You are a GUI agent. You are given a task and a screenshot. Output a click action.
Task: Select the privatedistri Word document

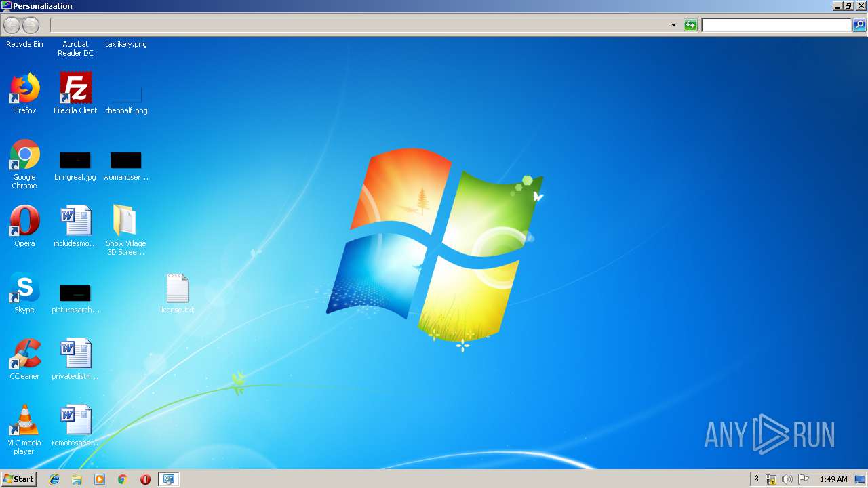pos(75,359)
